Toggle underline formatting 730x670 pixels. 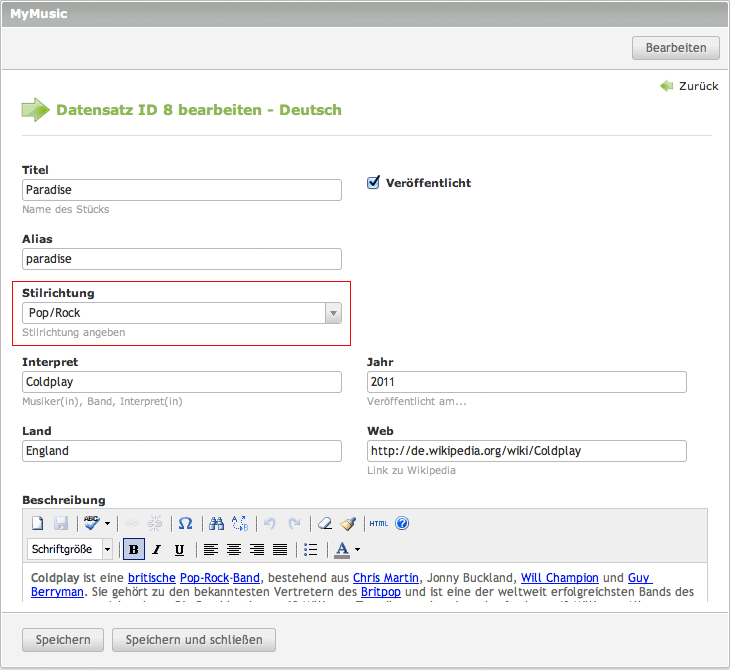click(x=179, y=549)
